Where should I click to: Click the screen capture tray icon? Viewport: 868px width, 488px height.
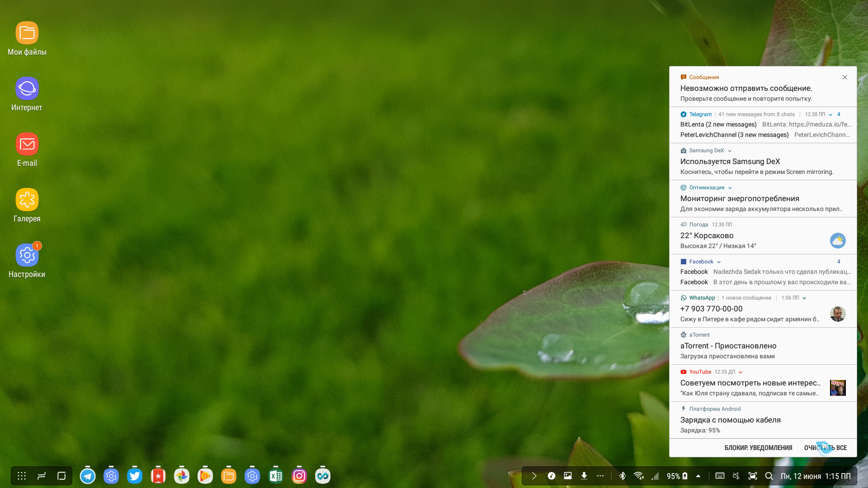tap(753, 476)
